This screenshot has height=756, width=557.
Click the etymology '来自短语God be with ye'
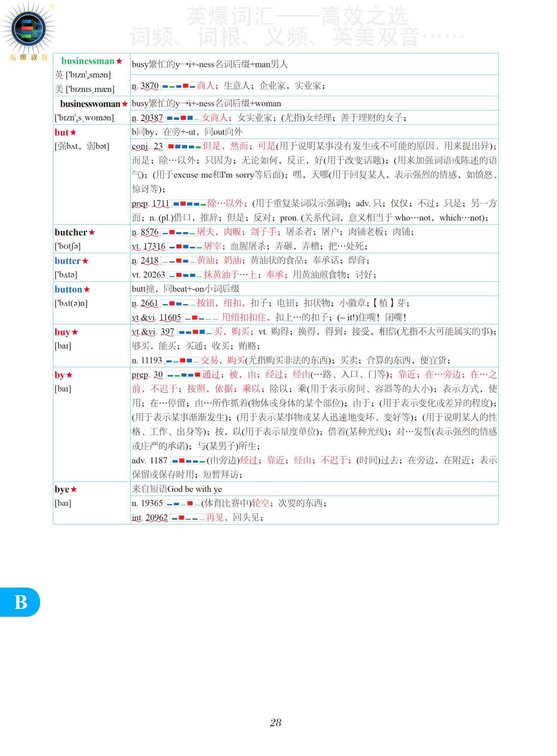[x=177, y=489]
